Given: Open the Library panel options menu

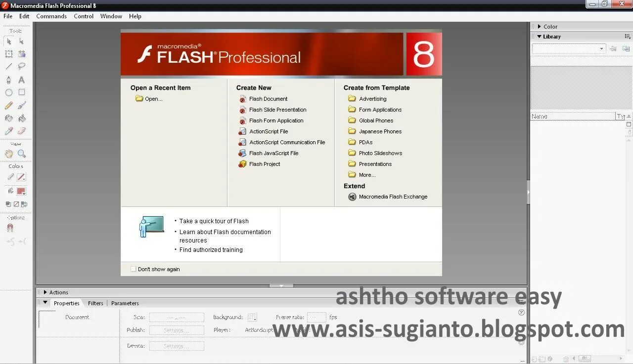Looking at the screenshot, I should tap(628, 37).
